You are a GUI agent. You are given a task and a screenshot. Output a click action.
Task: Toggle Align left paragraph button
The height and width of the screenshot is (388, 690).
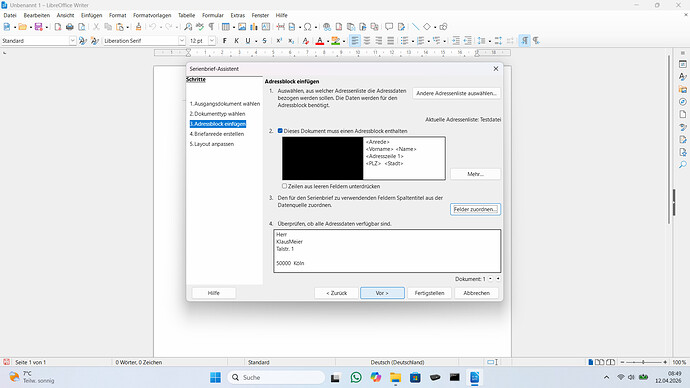coord(355,40)
